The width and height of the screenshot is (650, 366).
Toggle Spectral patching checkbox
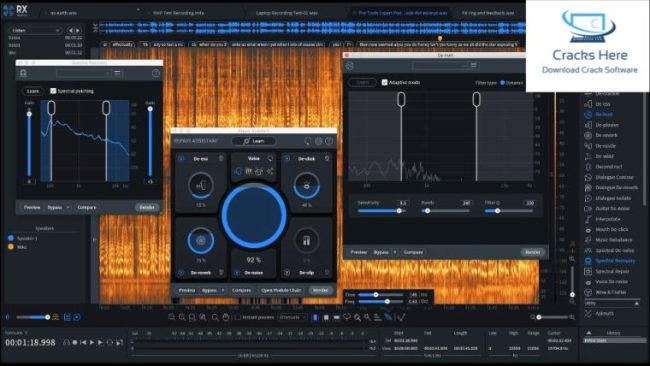(53, 91)
